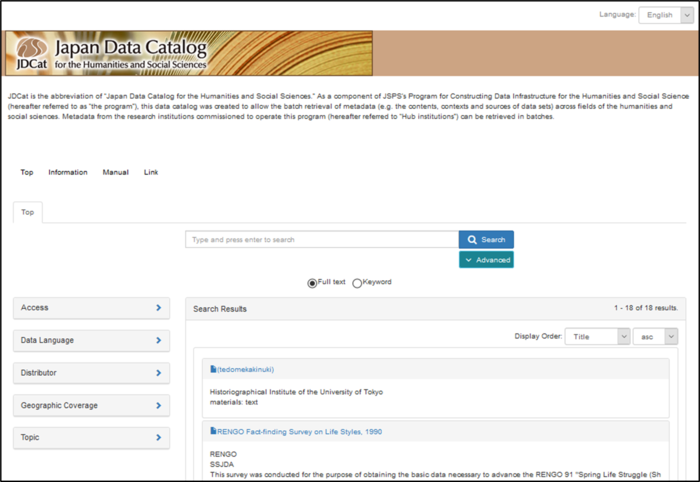Screen dimensions: 700x482
Task: Click the chevron arrow on Topic facet
Action: pyautogui.click(x=158, y=437)
